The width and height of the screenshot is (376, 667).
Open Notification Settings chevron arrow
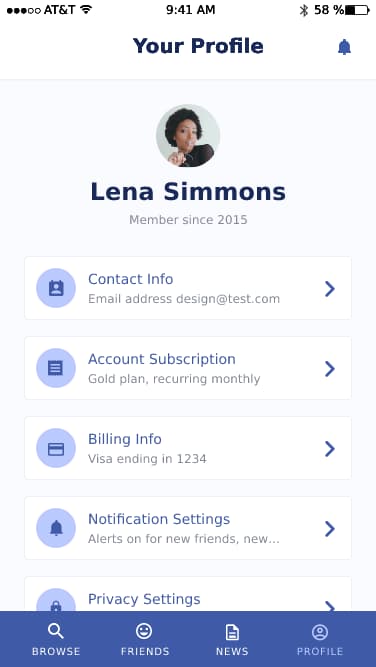330,528
